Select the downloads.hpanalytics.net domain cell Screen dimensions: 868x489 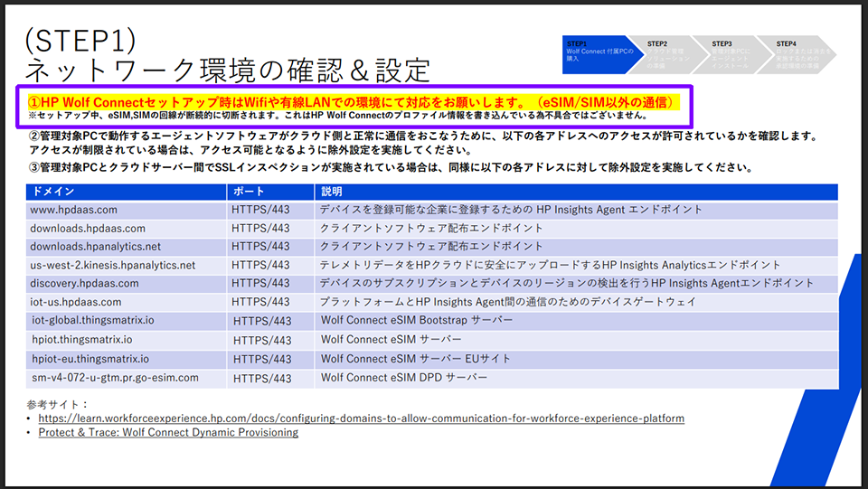click(127, 246)
